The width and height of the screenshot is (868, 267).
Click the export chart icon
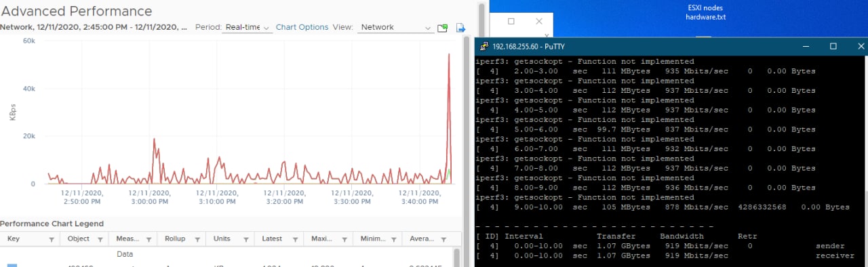[461, 28]
